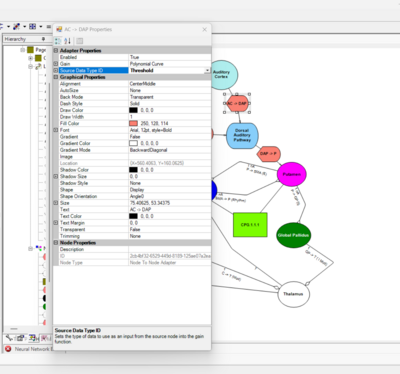
Task: Click the hierarchy icon tab at bottom left
Action: click(33, 338)
